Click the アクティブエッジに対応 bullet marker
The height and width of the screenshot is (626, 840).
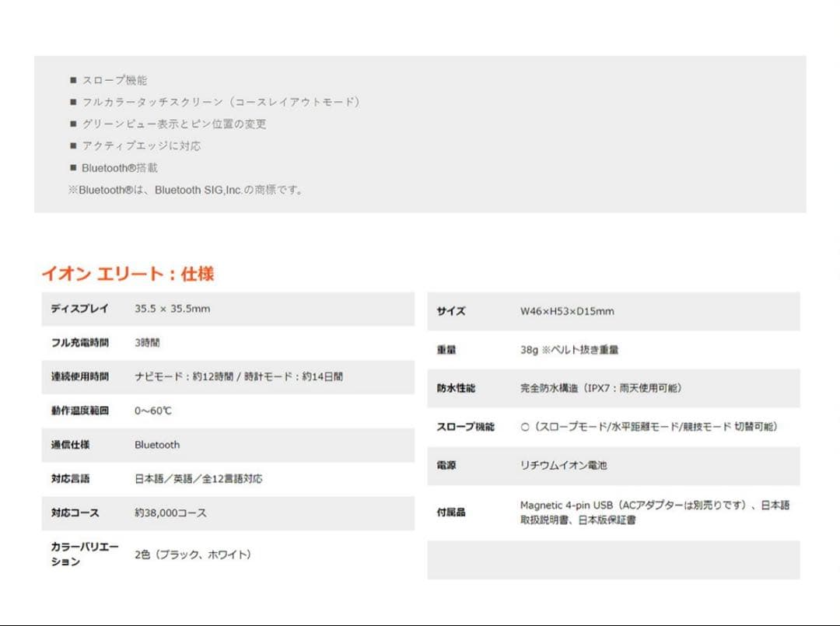74,145
